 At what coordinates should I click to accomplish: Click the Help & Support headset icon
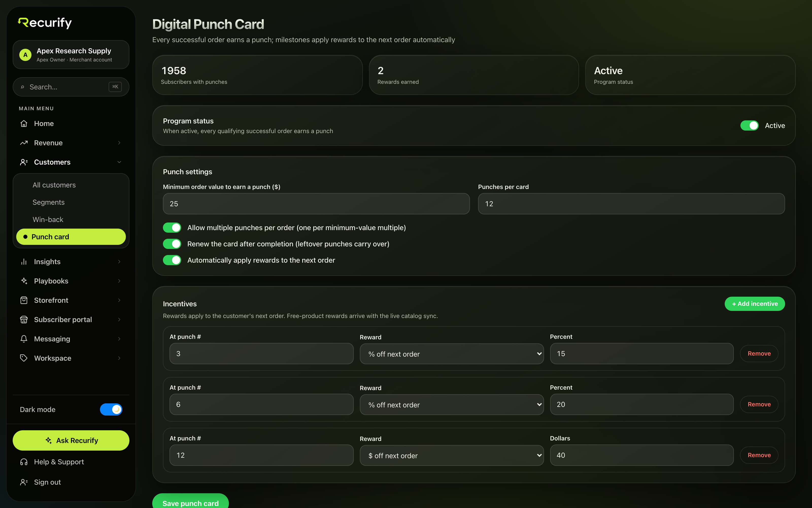point(24,462)
